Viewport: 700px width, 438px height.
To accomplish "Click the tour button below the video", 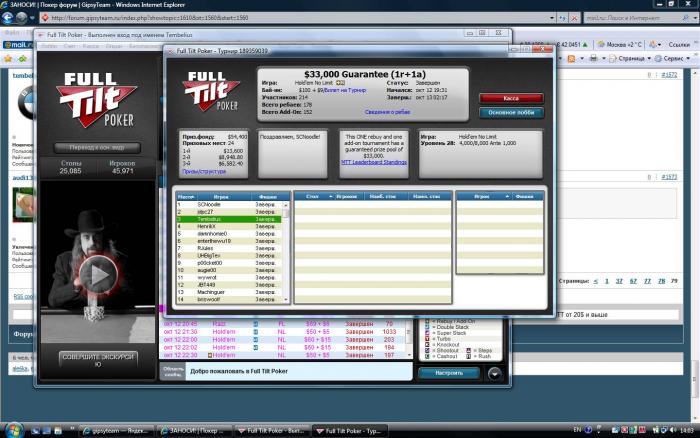I will click(98, 360).
